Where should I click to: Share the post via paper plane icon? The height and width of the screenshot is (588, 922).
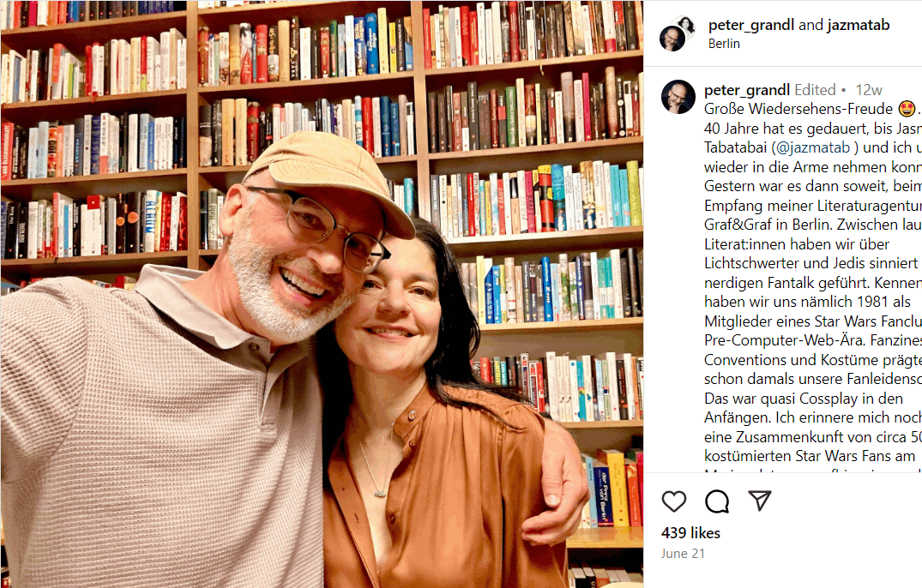pyautogui.click(x=760, y=501)
